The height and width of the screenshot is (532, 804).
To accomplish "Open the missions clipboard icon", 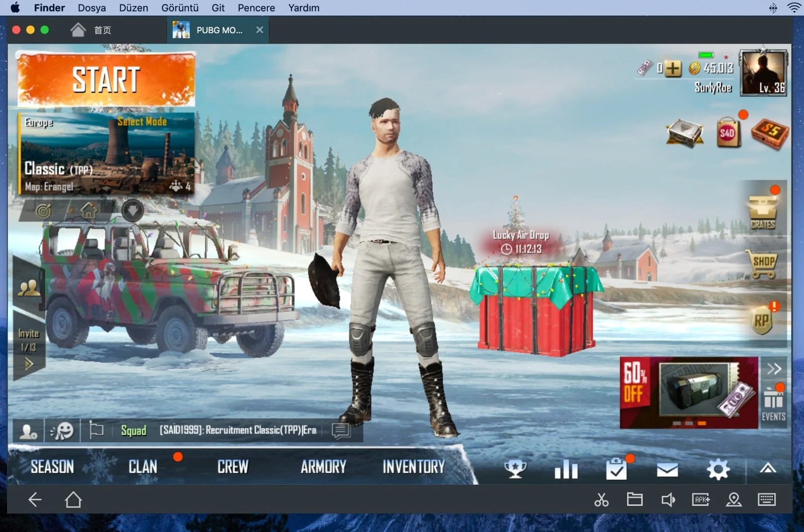I will tap(617, 469).
